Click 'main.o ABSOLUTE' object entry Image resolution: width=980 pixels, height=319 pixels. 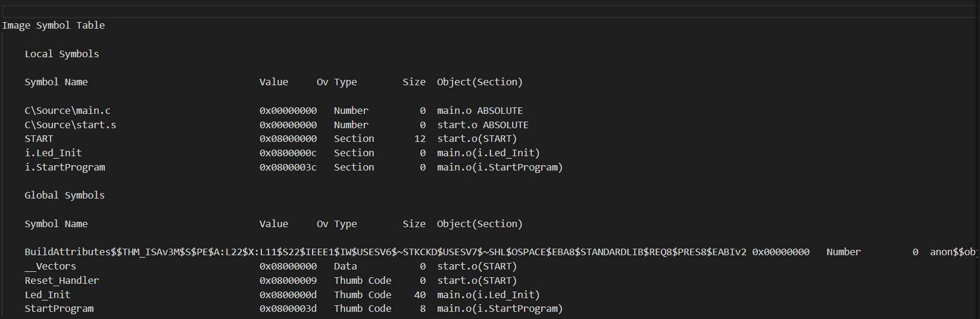[480, 110]
